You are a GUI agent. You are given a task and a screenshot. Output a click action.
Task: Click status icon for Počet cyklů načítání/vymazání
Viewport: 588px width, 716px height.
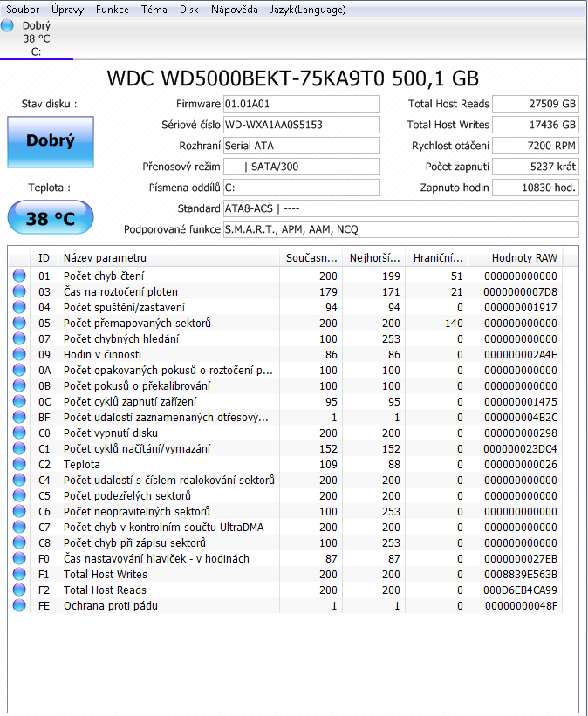[19, 448]
